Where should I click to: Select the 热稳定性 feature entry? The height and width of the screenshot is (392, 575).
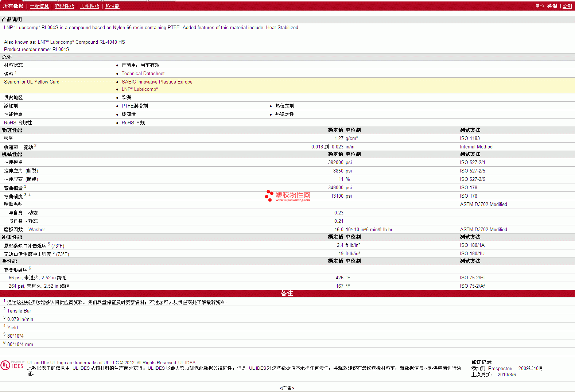285,114
